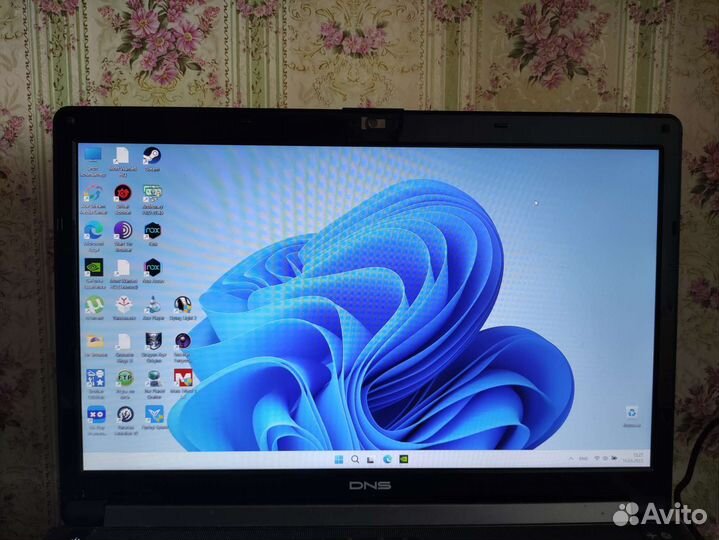Click the Windows Start button
Viewport: 719px width, 540px height.
click(339, 459)
